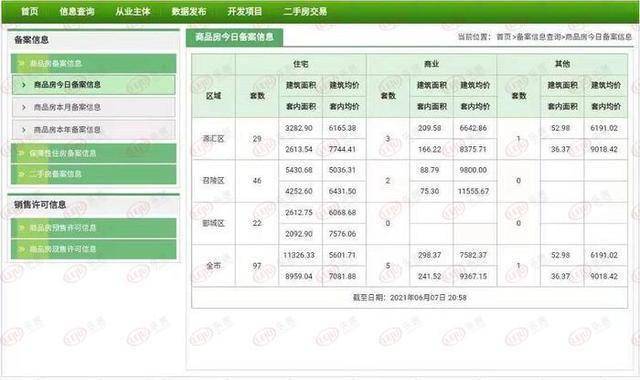Click the inner area value 4252.60
The image size is (640, 380).
(x=299, y=191)
